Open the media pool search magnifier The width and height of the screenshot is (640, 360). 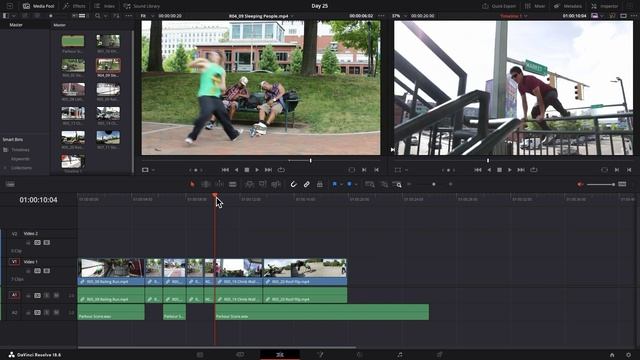98,16
